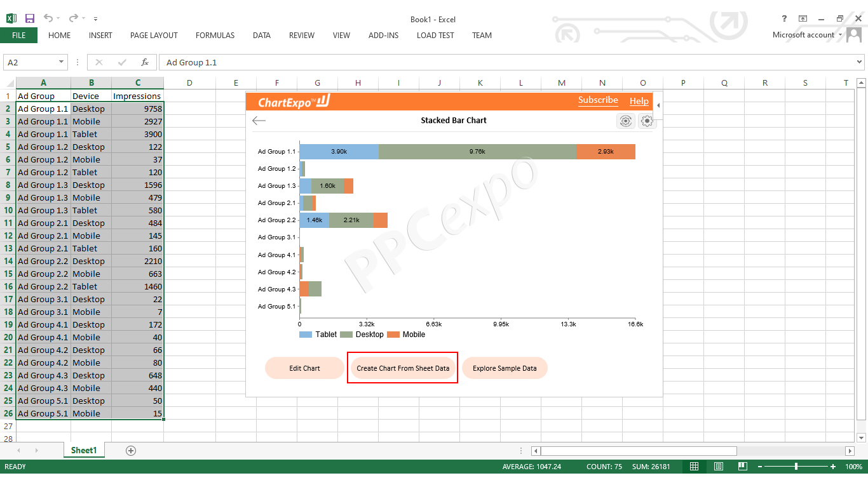
Task: Open the FILE menu
Action: tap(18, 36)
